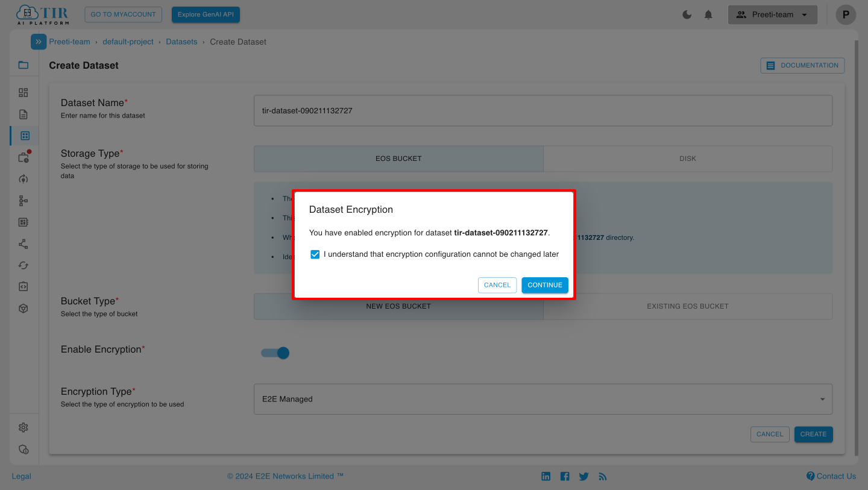
Task: Choose the NEW EOS BUCKET option
Action: (398, 306)
